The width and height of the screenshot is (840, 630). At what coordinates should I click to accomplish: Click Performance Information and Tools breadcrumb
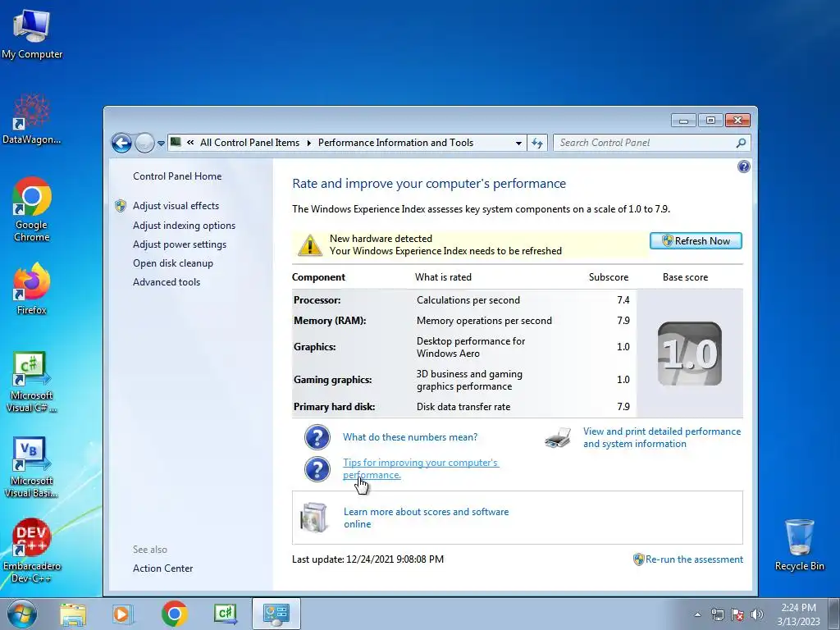(395, 143)
